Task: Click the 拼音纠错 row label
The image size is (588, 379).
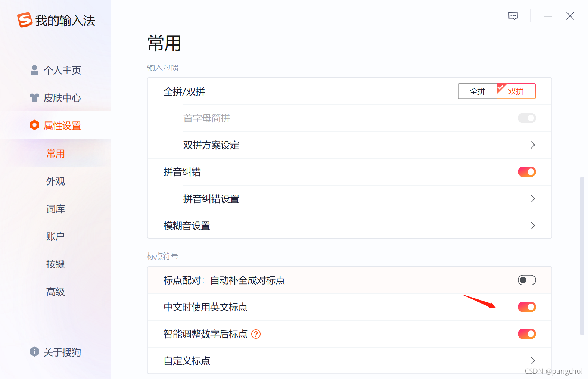Action: (x=182, y=172)
